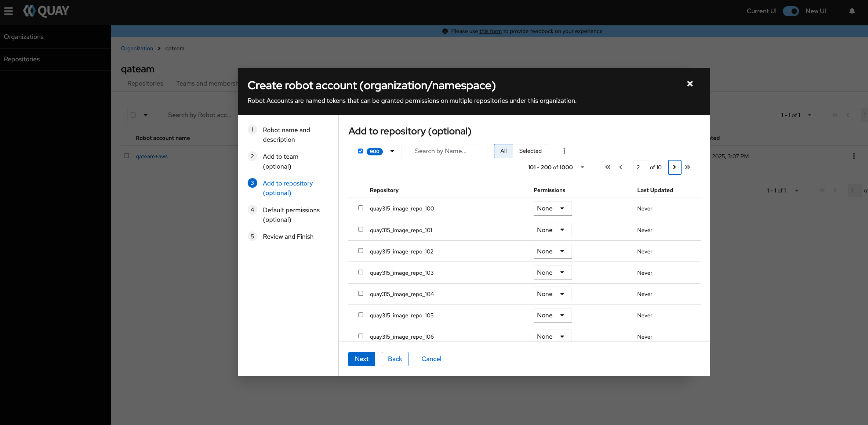Expand the bulk select dropdown arrow
Viewport: 868px width, 425px height.
392,151
